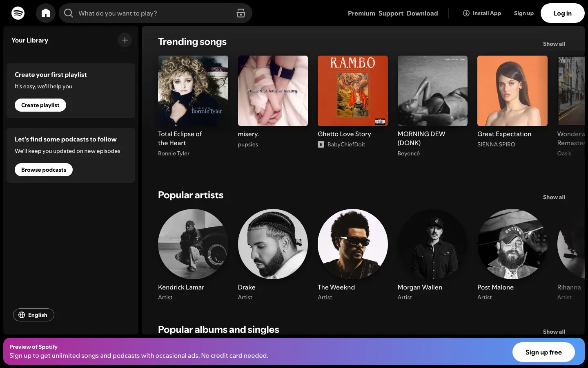This screenshot has height=368, width=588.
Task: Click Beyoncé artist name
Action: (x=408, y=153)
